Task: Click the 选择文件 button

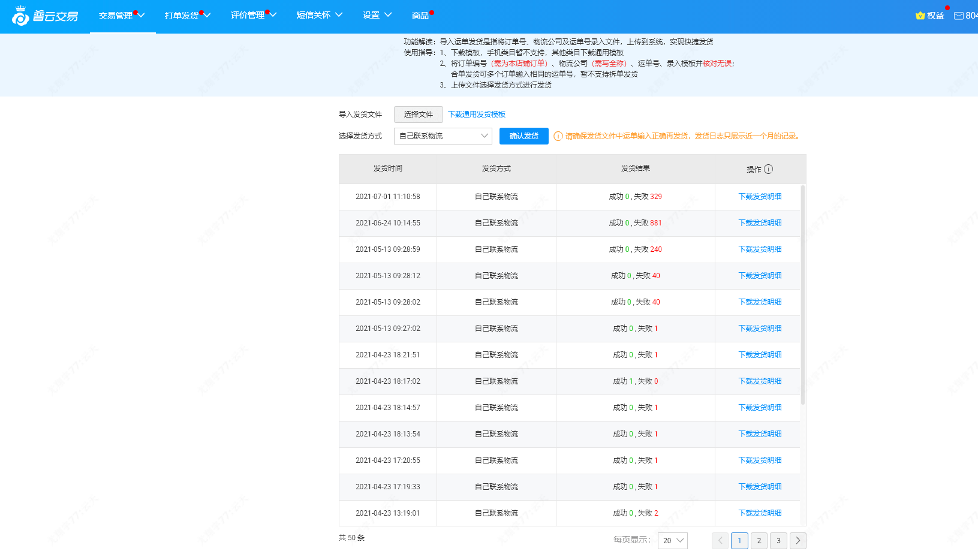Action: click(x=419, y=115)
